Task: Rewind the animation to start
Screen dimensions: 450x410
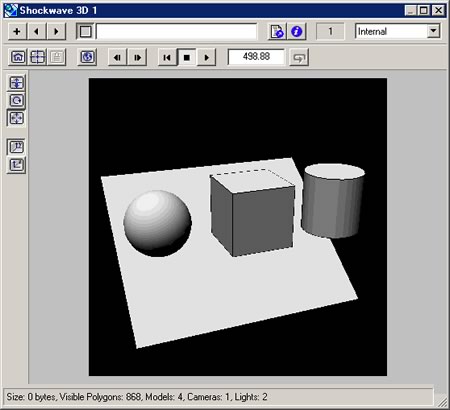Action: pyautogui.click(x=167, y=57)
